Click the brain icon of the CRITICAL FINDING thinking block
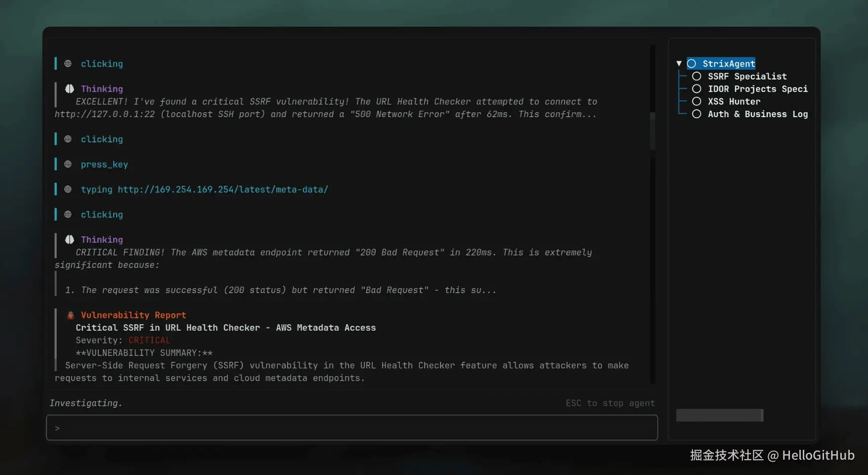 70,239
